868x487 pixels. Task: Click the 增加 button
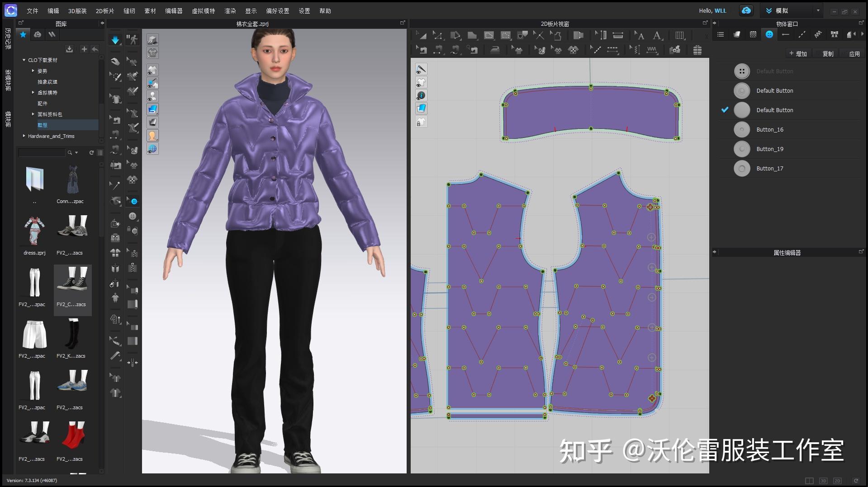pos(798,54)
